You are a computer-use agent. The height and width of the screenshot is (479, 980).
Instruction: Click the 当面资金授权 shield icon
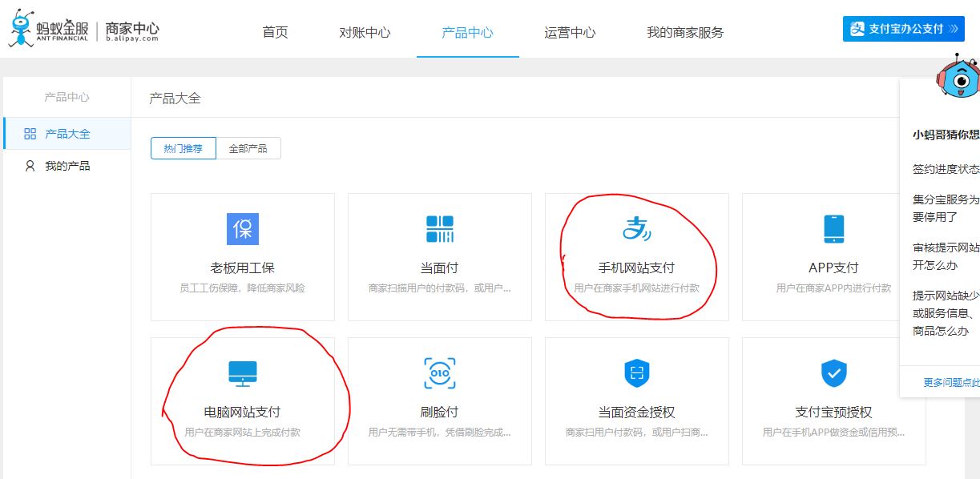(636, 372)
